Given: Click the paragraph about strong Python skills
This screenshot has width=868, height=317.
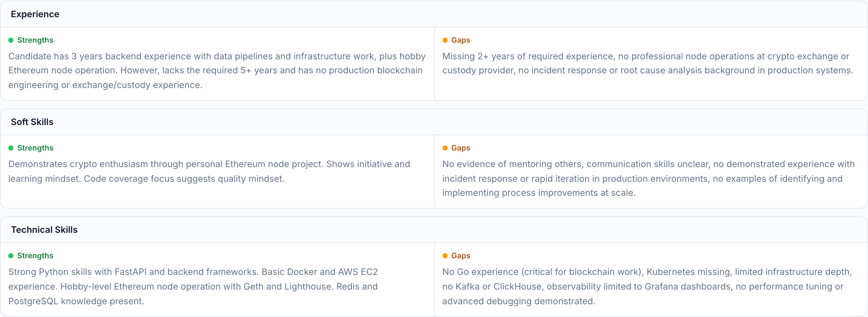Looking at the screenshot, I should (193, 286).
